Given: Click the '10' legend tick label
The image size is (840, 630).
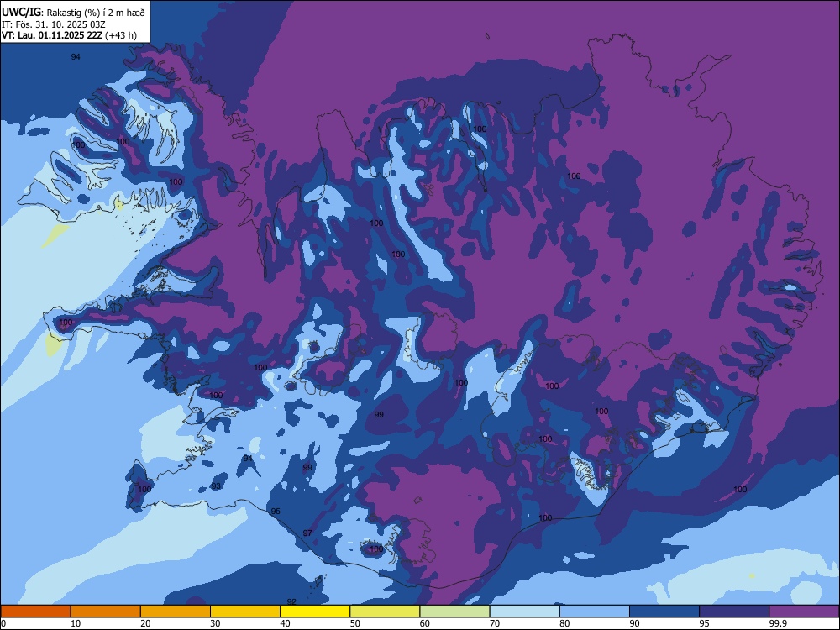Looking at the screenshot, I should [76, 623].
